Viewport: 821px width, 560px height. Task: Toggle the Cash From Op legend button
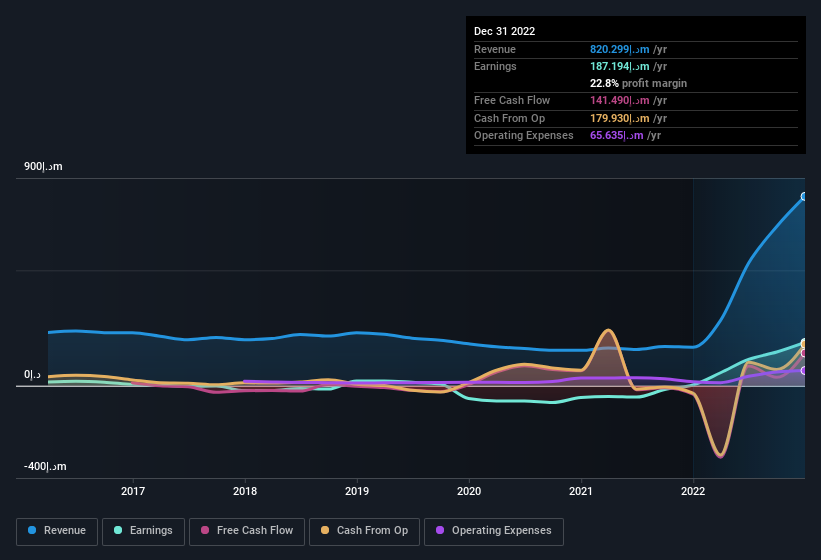(x=364, y=531)
